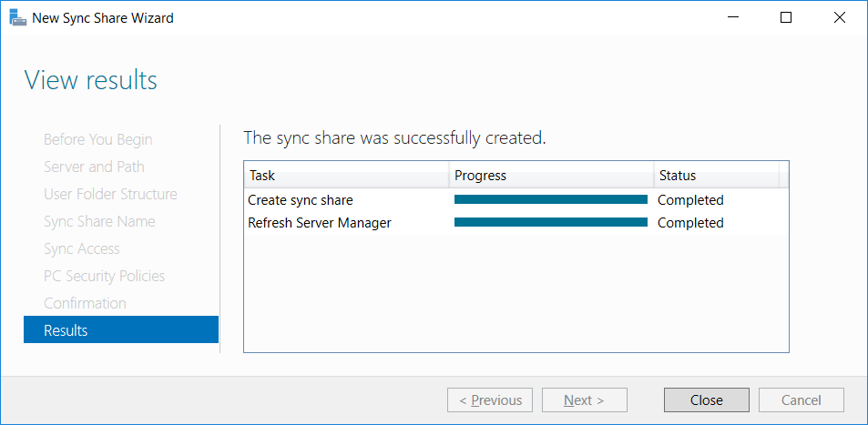868x425 pixels.
Task: Select the Results step in sidebar
Action: click(121, 329)
